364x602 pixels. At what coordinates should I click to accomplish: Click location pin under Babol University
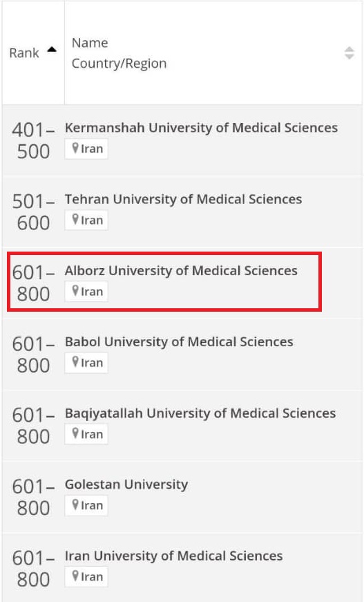[x=75, y=362]
